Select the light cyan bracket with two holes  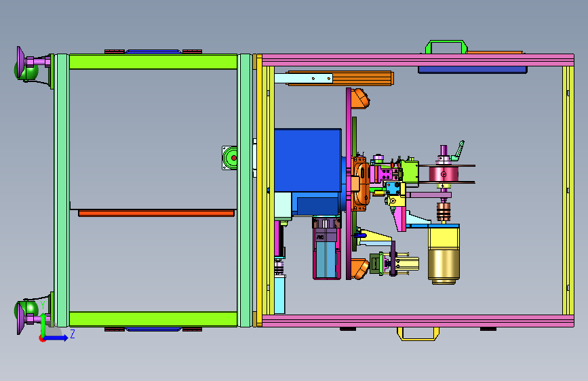click(303, 79)
